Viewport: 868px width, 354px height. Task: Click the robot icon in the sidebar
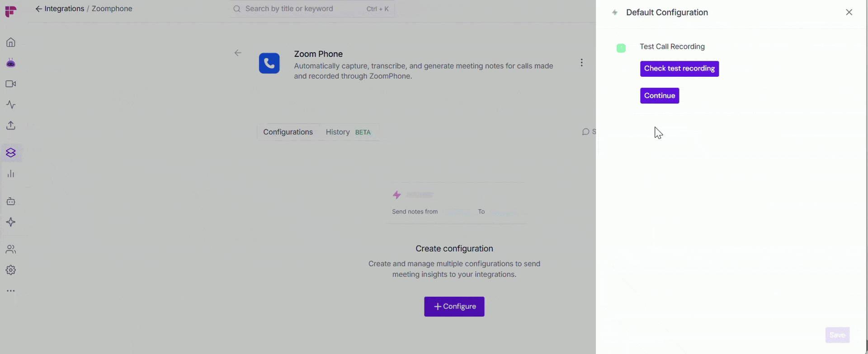11,201
